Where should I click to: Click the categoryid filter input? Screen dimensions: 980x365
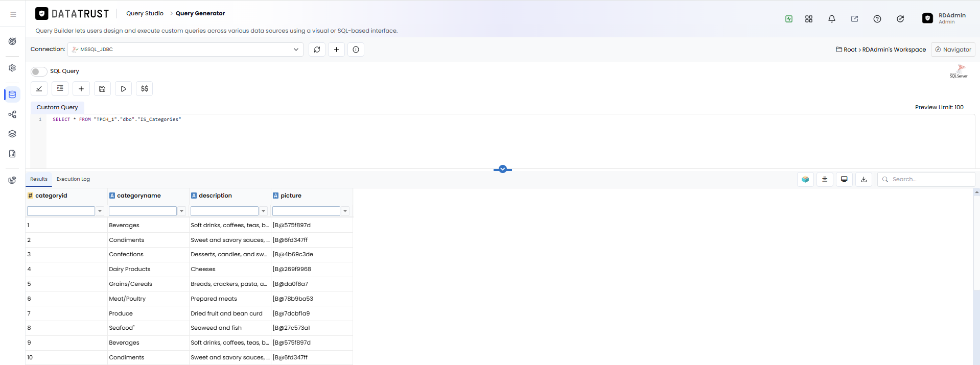pyautogui.click(x=61, y=211)
